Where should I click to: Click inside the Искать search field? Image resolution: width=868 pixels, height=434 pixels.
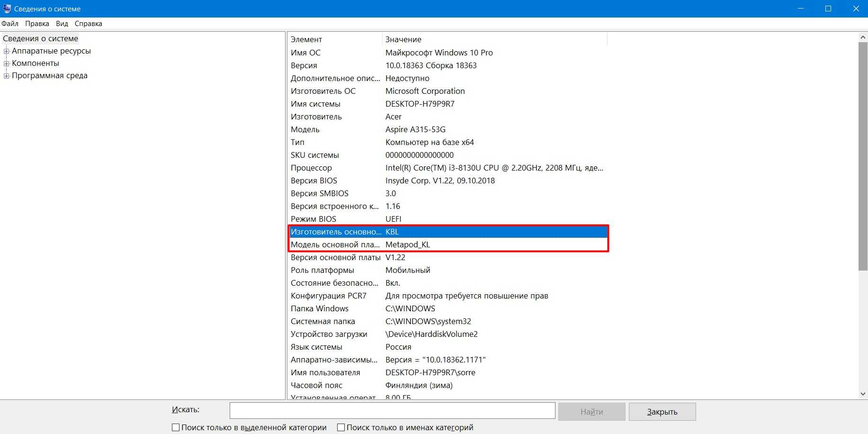pyautogui.click(x=392, y=411)
